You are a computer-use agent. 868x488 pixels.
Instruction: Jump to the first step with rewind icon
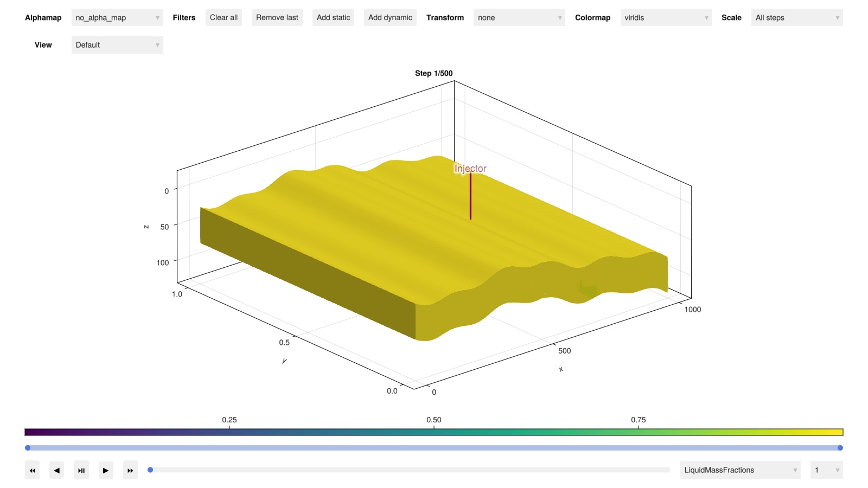[x=33, y=470]
